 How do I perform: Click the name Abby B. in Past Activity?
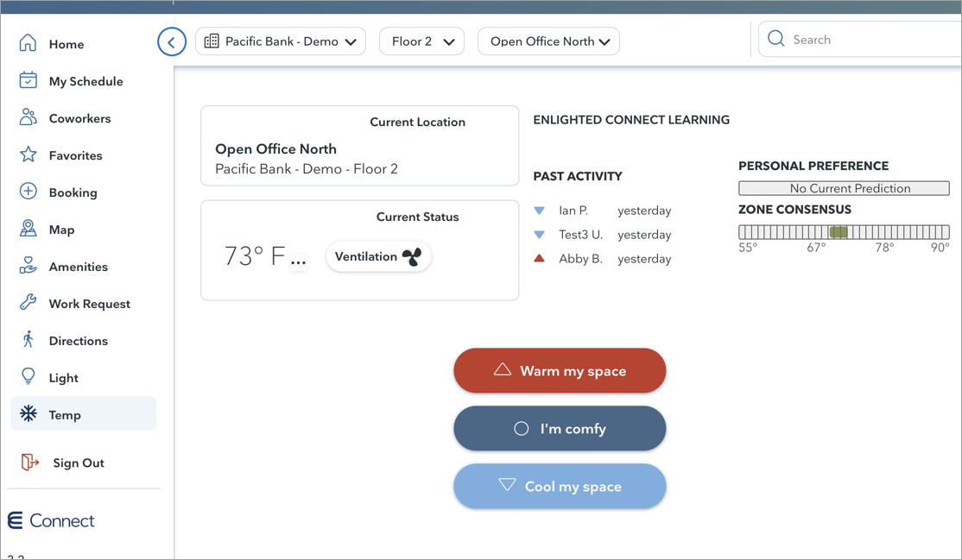click(x=580, y=259)
